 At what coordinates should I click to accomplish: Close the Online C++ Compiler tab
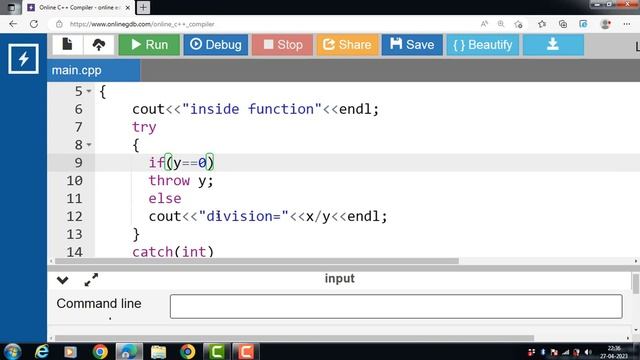(127, 7)
